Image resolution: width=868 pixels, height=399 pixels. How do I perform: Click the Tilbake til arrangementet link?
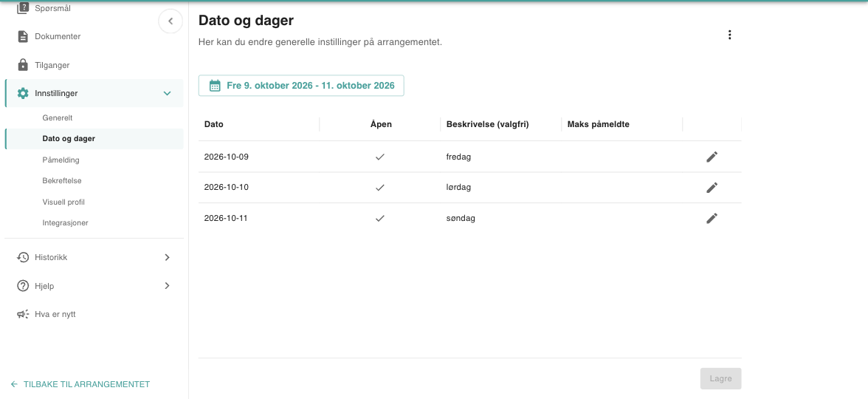[80, 384]
